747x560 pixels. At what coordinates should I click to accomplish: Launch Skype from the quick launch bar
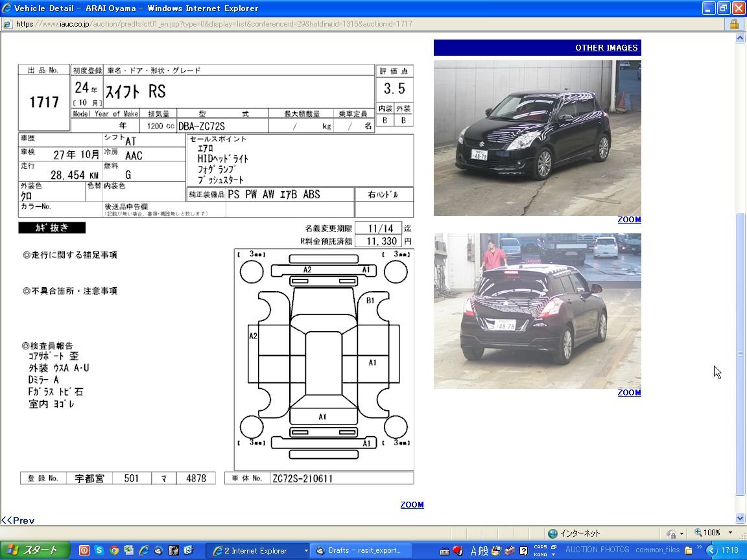(99, 550)
